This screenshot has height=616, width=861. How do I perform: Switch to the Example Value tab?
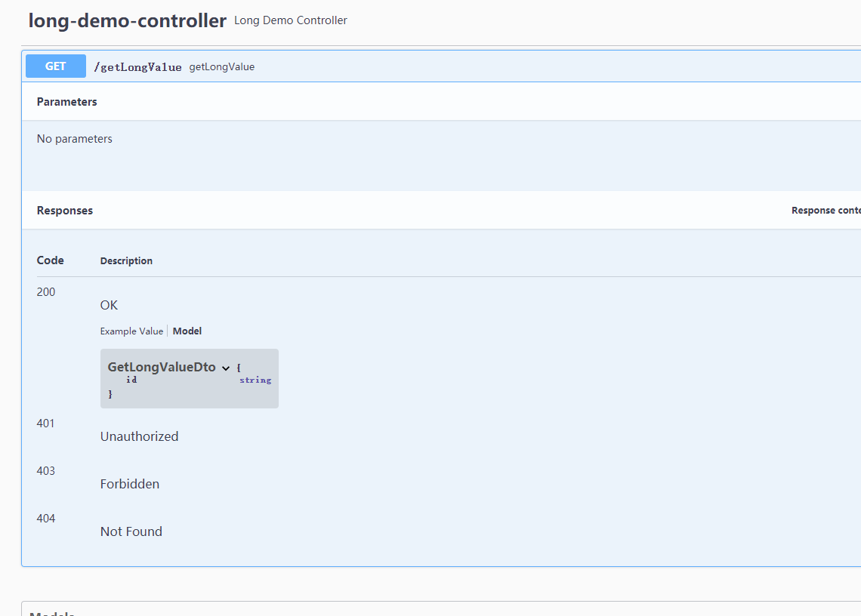point(131,331)
